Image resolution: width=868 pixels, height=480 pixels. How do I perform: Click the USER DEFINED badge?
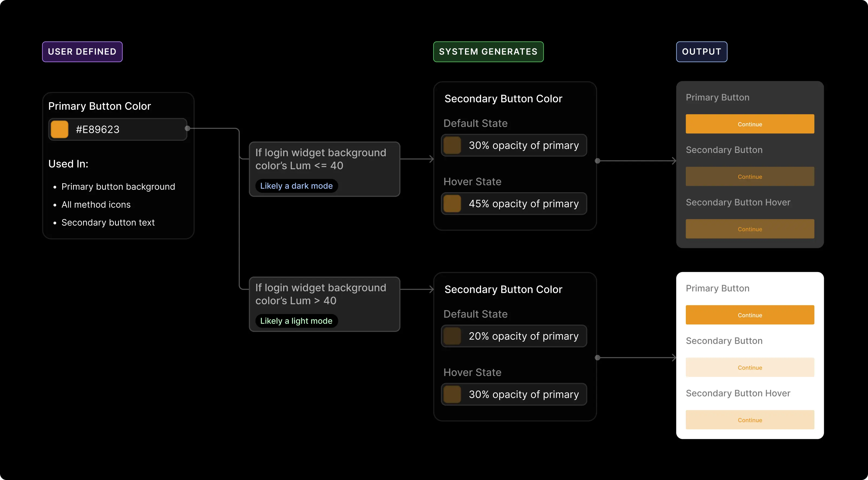pos(82,51)
